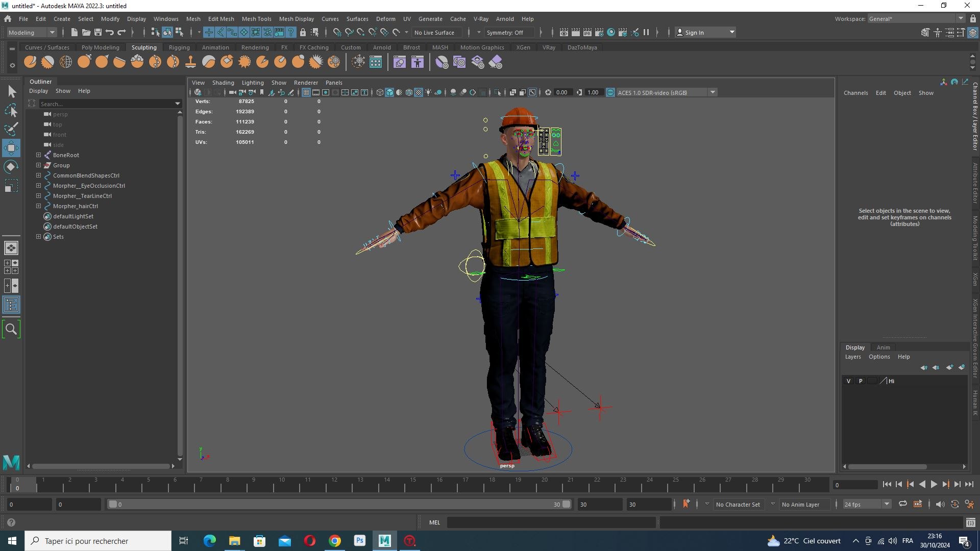This screenshot has height=551, width=980.
Task: Click the magnifier search icon in sidebar
Action: tap(11, 329)
